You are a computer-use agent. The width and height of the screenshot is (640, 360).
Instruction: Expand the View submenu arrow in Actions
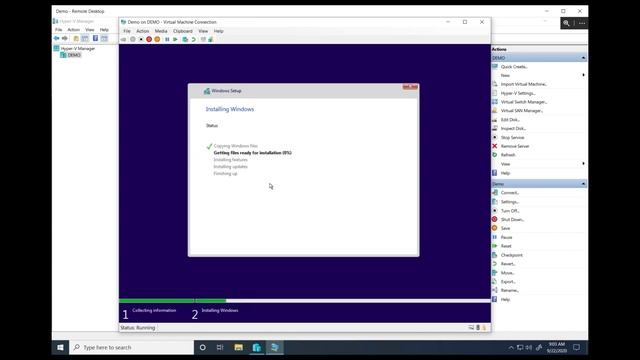pos(583,164)
